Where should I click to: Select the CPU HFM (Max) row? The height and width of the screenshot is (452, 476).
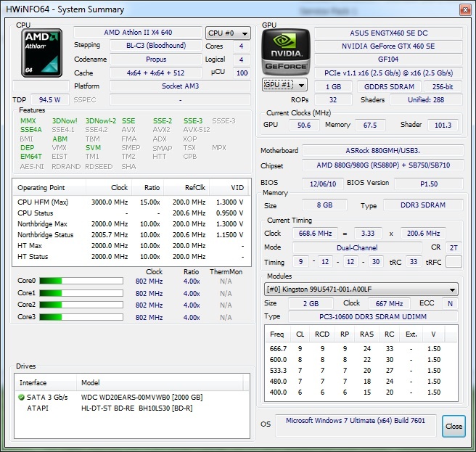click(x=131, y=202)
